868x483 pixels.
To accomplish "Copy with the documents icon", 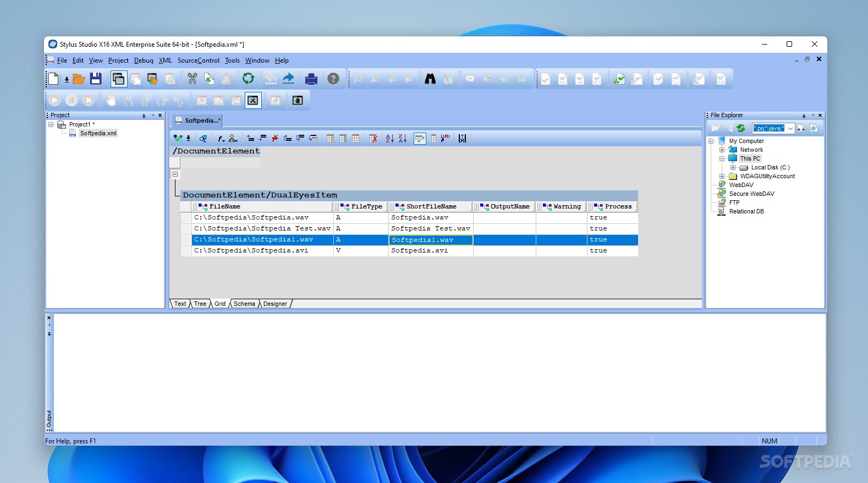I will click(x=209, y=79).
